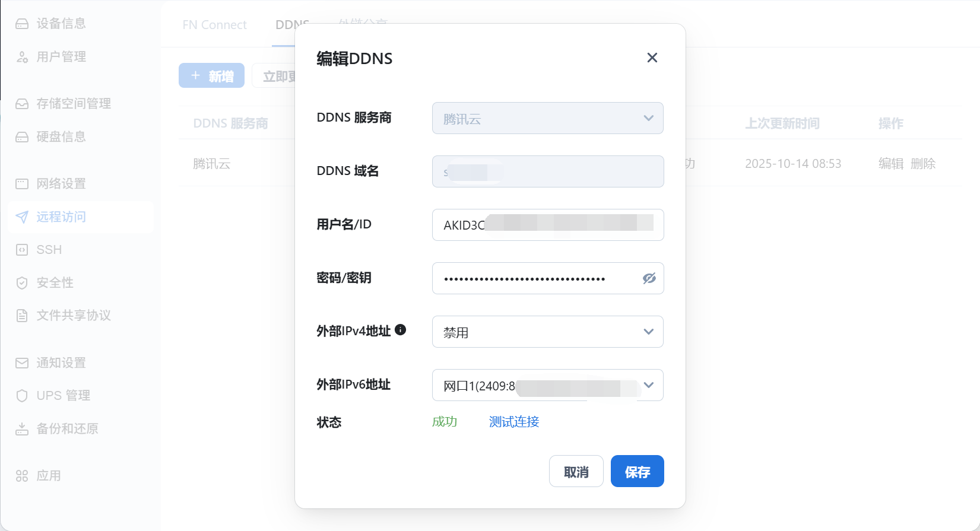Click the 硬盘信息 disk icon

tap(22, 137)
